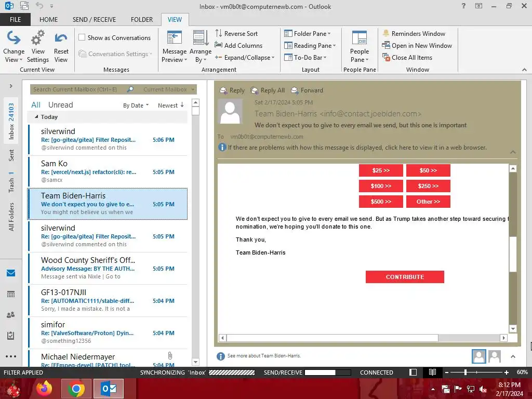532x399 pixels.
Task: Open the Message Preview options
Action: tap(175, 46)
